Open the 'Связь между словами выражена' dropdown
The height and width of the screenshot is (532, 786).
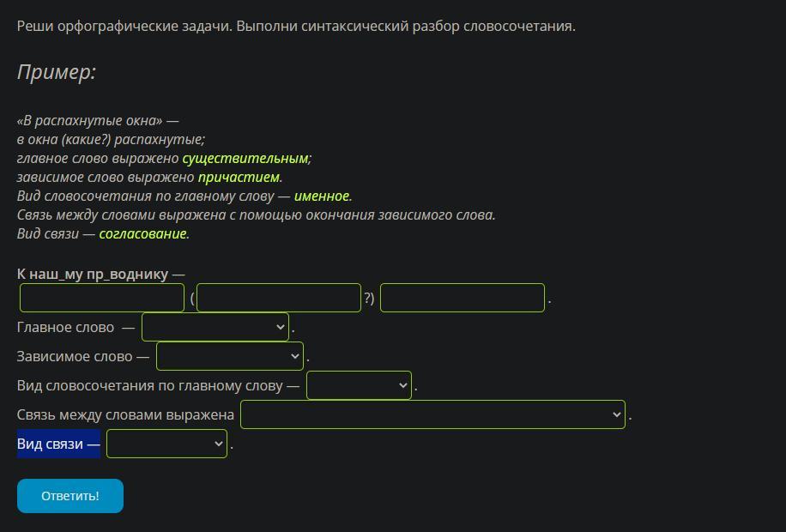point(432,414)
